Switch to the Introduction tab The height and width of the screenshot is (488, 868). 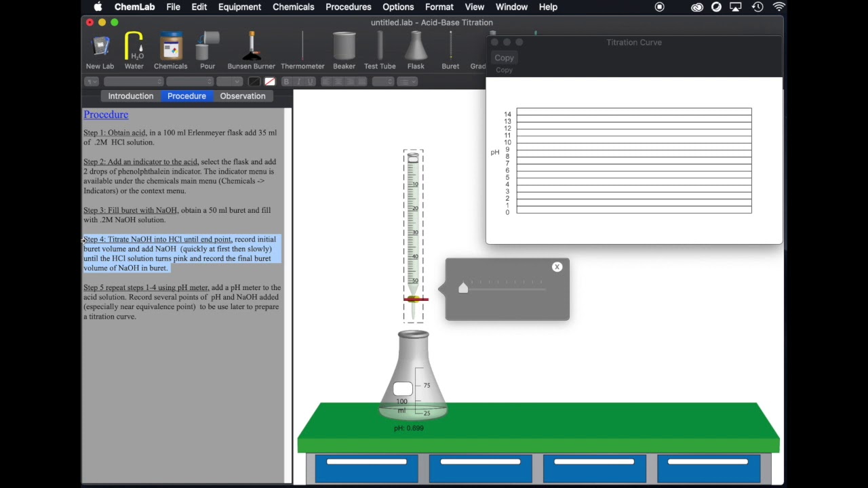[x=131, y=96]
